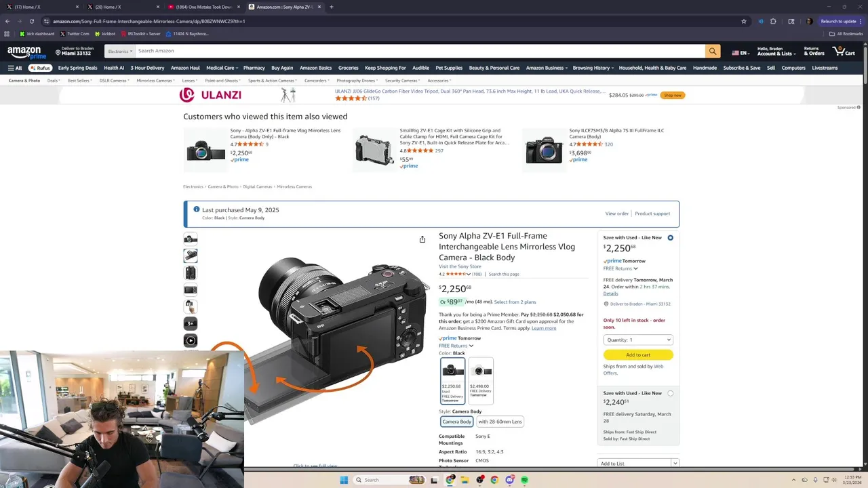Open the shopping cart
The image size is (868, 488).
pyautogui.click(x=843, y=52)
